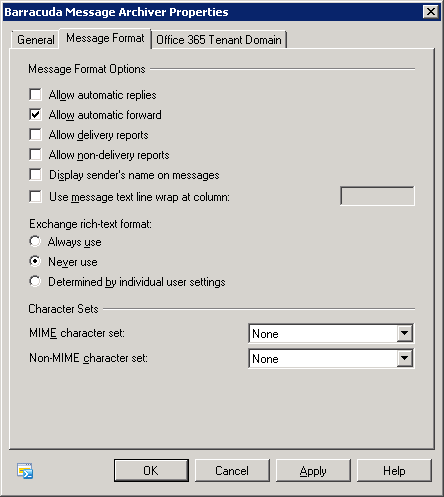Uncheck Allow automatic forward
The image size is (444, 497).
[x=35, y=115]
